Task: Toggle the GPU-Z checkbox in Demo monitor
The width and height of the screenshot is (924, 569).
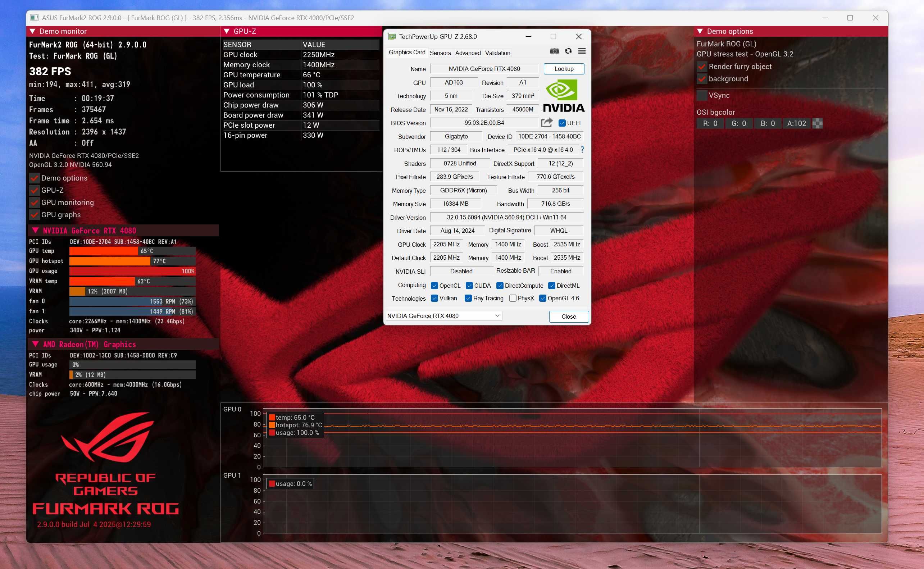Action: (x=34, y=190)
